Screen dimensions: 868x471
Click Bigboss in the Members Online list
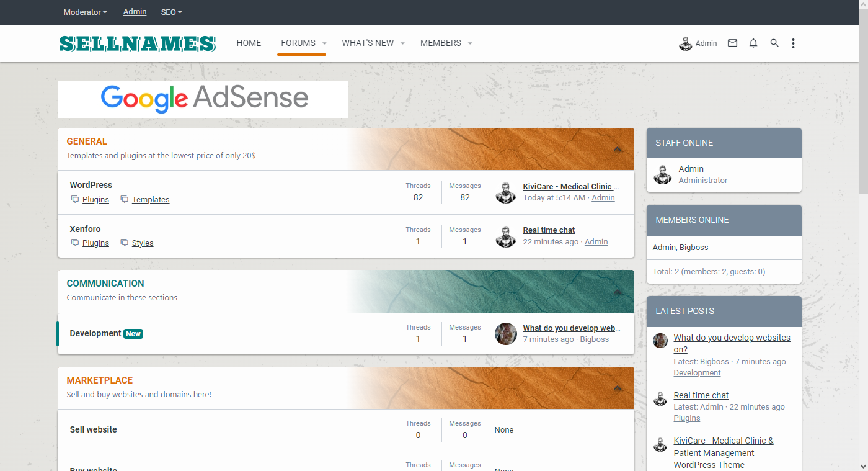[694, 248]
